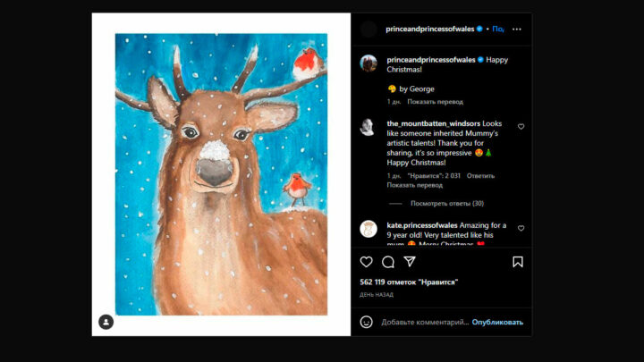Save the post with the bookmark icon
644x362 pixels.
click(x=518, y=262)
